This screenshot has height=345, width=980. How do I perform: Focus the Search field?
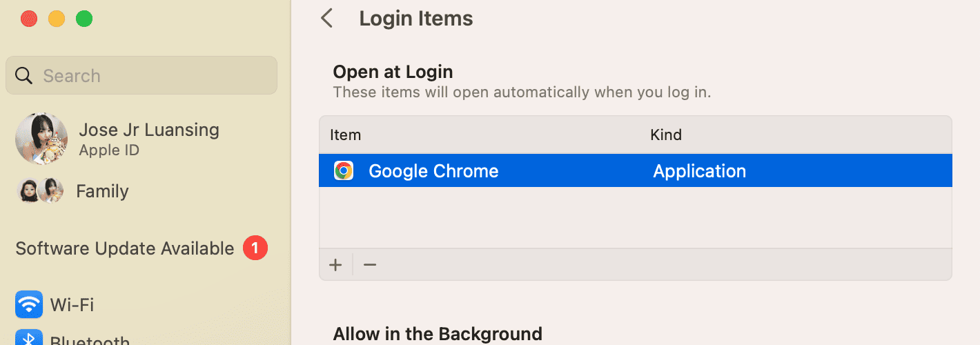point(152,76)
